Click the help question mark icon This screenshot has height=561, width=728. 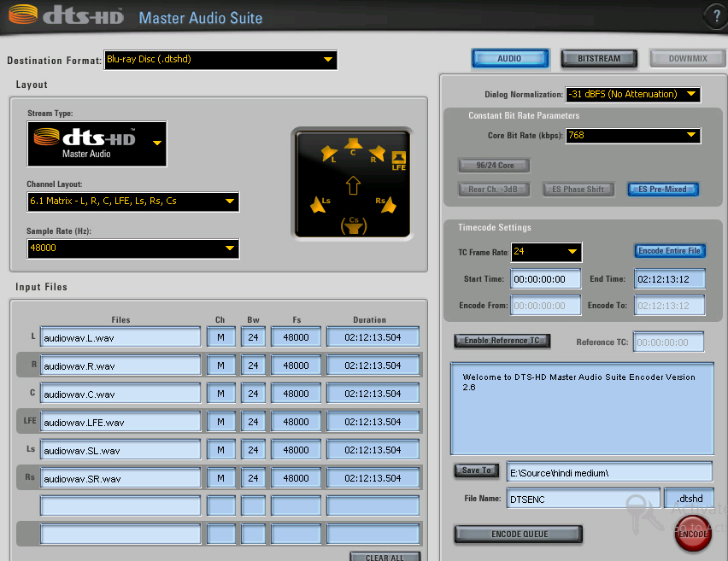[714, 15]
